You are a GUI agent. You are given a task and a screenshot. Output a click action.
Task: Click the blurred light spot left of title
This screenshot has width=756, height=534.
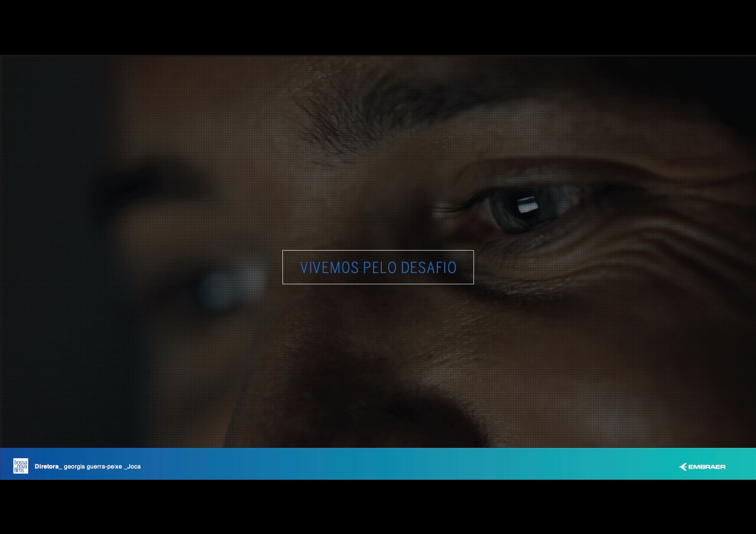coord(233,286)
